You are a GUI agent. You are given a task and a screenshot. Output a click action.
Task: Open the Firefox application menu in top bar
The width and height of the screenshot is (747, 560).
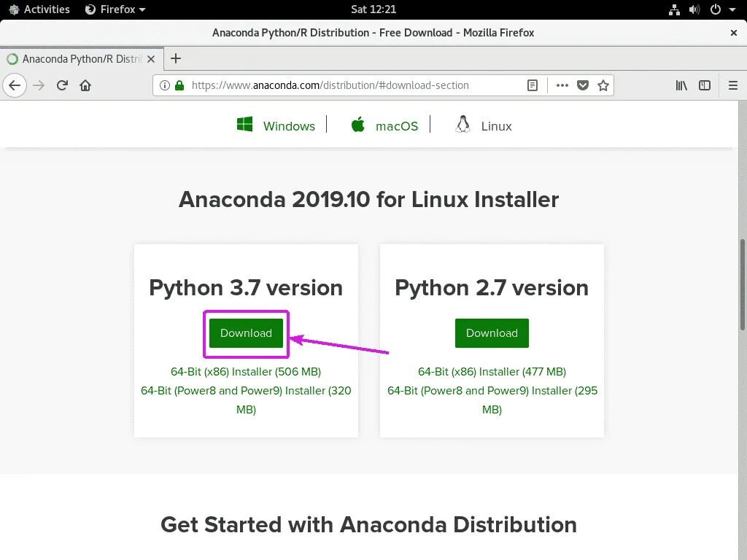[115, 9]
